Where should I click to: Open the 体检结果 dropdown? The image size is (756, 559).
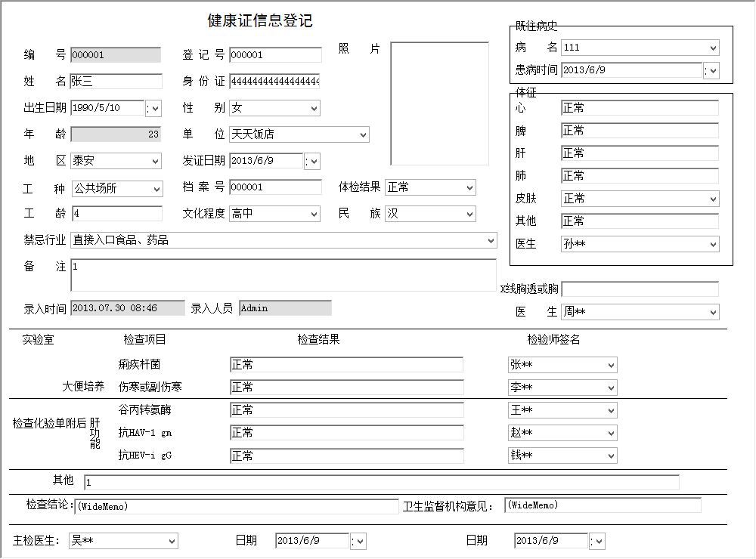pyautogui.click(x=469, y=188)
